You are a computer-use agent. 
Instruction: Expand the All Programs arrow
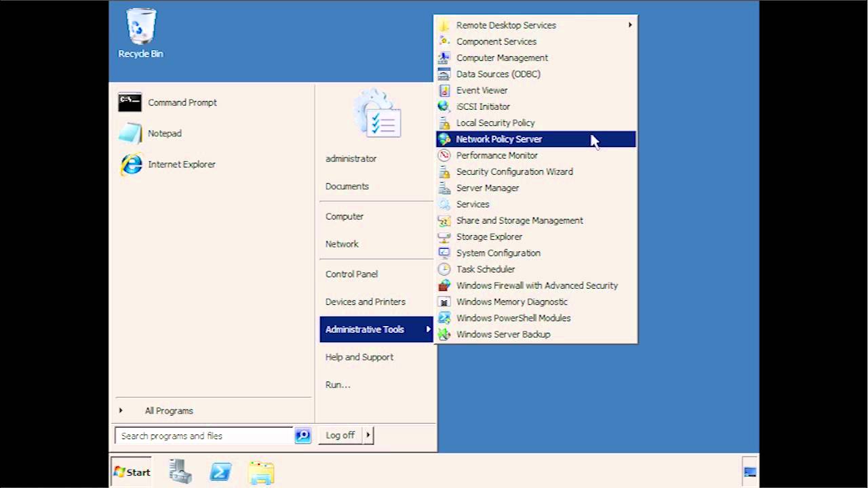point(121,410)
